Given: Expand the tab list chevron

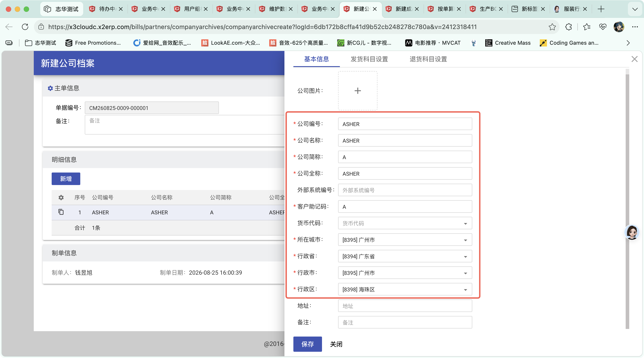Looking at the screenshot, I should coord(635,9).
